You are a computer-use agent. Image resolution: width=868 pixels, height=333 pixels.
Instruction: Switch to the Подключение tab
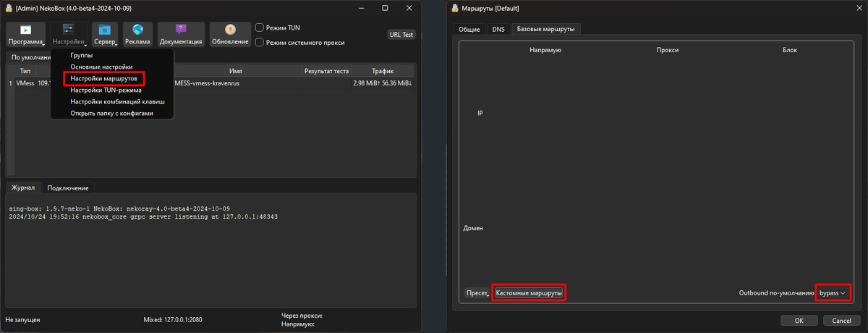click(68, 187)
